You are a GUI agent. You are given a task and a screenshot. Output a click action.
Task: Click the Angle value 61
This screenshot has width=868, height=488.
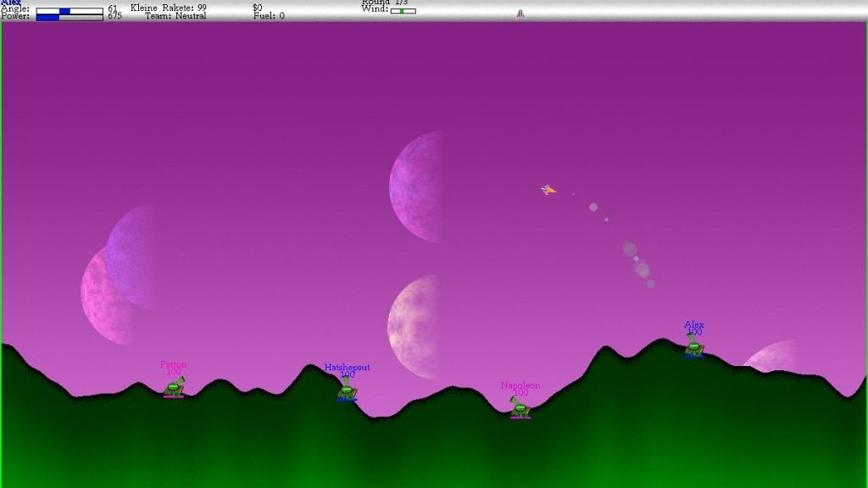113,8
